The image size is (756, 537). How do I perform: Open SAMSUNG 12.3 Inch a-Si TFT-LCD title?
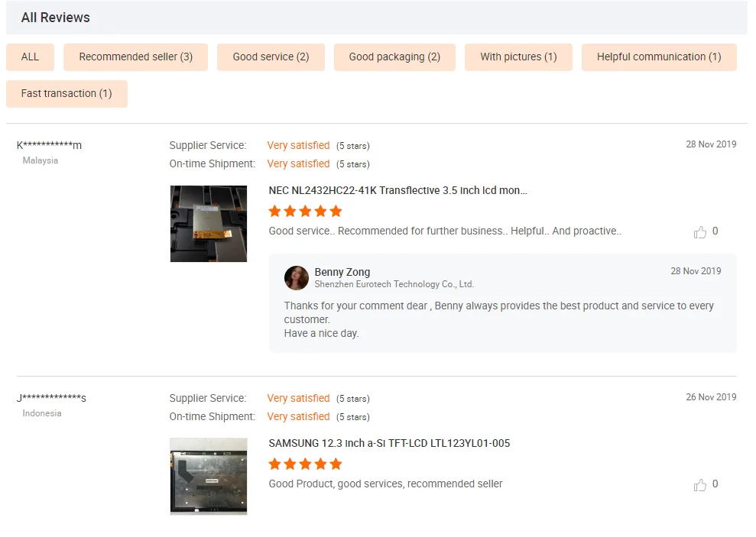click(x=389, y=443)
